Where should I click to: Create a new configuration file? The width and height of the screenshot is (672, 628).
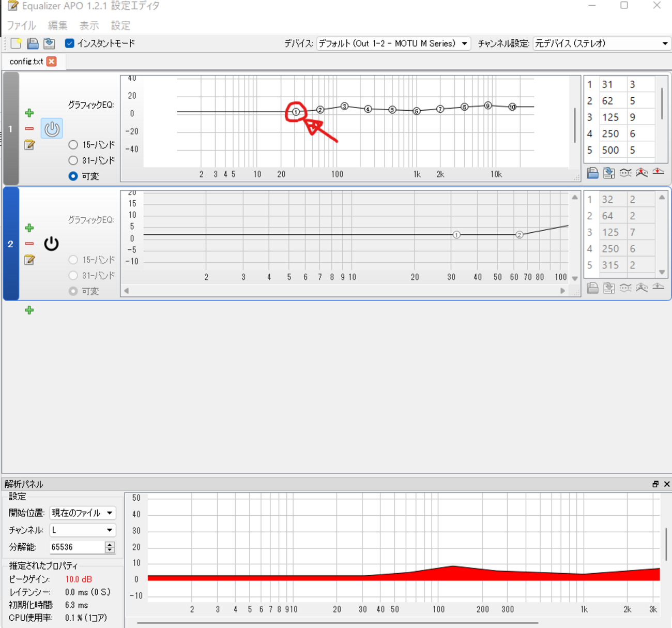16,43
